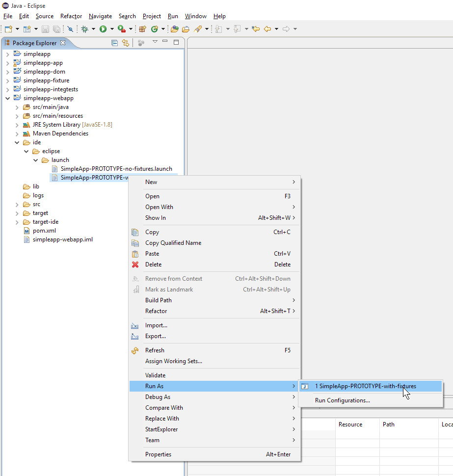Choose Delete in context menu
The width and height of the screenshot is (453, 476).
coord(215,264)
